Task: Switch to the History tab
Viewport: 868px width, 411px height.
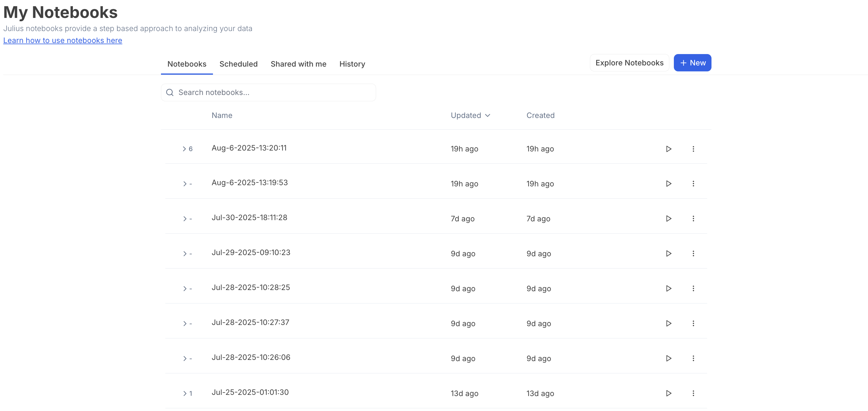Action: [x=352, y=64]
